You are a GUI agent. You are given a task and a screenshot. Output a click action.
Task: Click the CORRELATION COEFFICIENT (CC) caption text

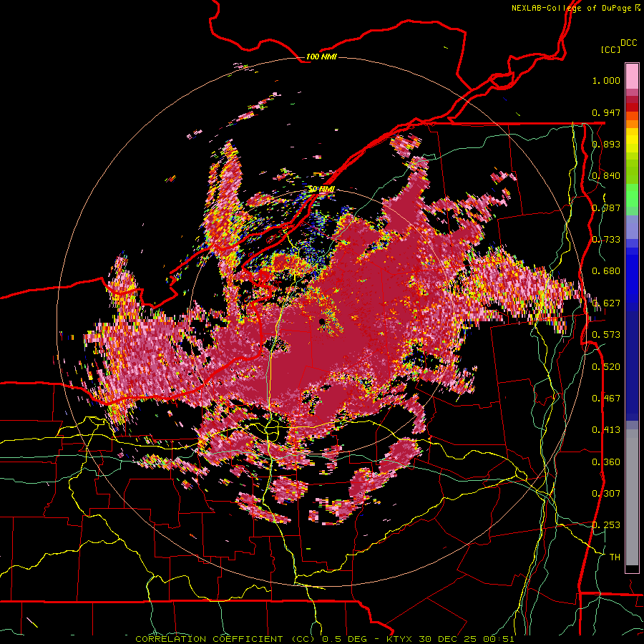227,639
